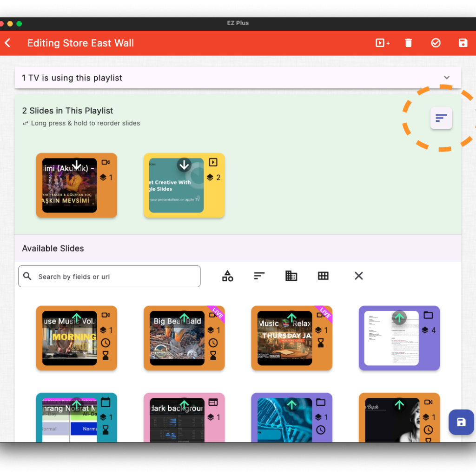This screenshot has width=476, height=476.
Task: Click the add slide to playlist icon
Action: 382,43
